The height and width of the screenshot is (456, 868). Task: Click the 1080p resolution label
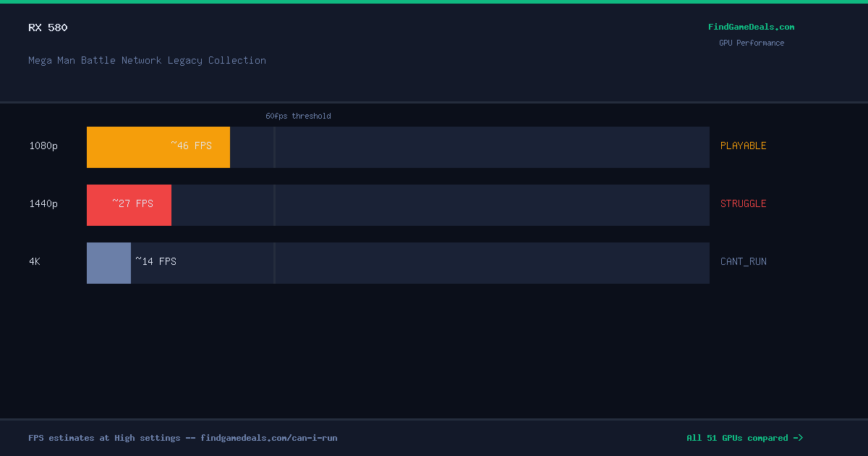pyautogui.click(x=43, y=145)
